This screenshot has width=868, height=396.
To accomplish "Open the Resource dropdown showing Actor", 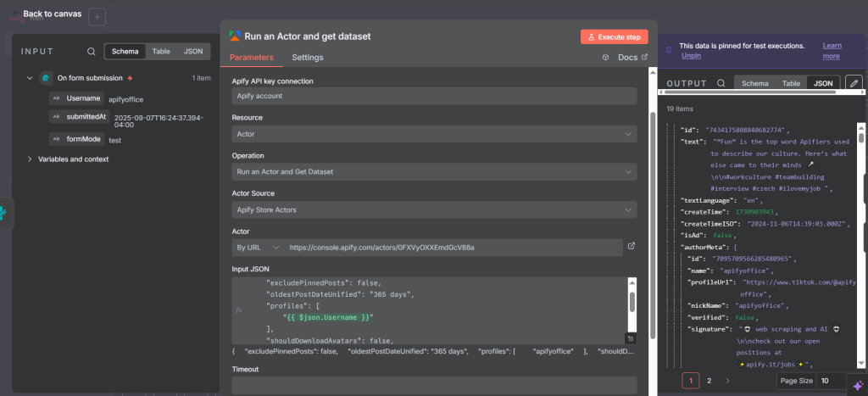I will coord(434,134).
